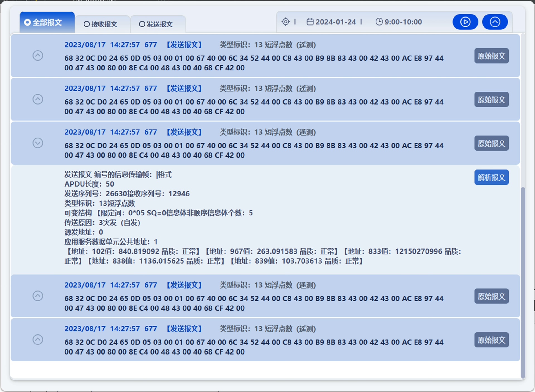Expand the first message row chevron
The image size is (535, 392).
click(x=38, y=56)
